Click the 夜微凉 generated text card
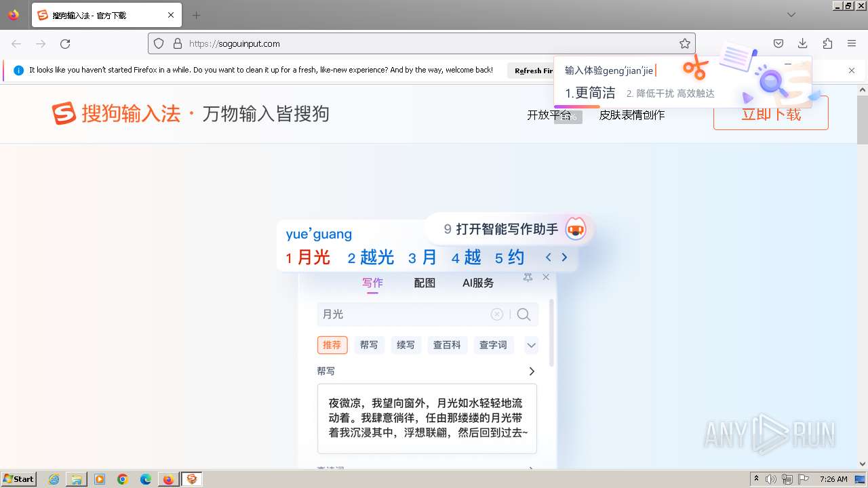 pyautogui.click(x=427, y=419)
